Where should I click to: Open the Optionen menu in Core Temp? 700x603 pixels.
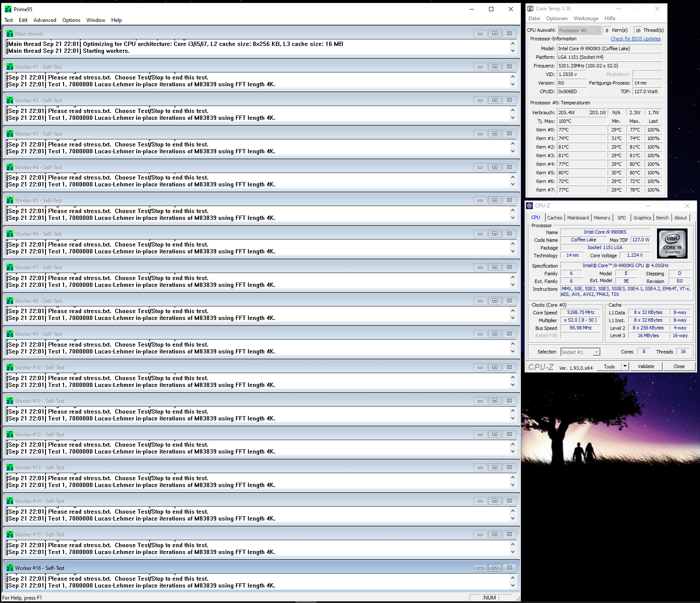[557, 18]
